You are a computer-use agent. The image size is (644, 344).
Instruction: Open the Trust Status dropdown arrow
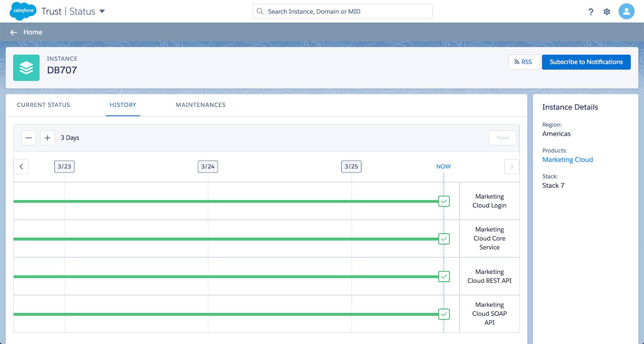click(x=102, y=11)
